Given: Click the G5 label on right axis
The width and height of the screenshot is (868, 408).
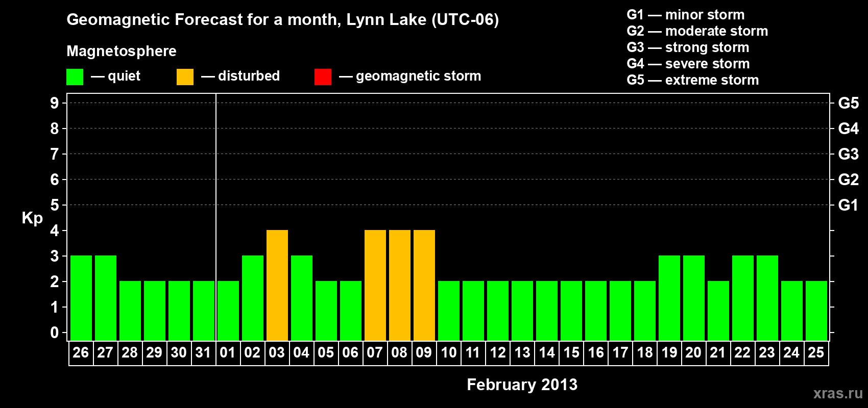Looking at the screenshot, I should (848, 103).
